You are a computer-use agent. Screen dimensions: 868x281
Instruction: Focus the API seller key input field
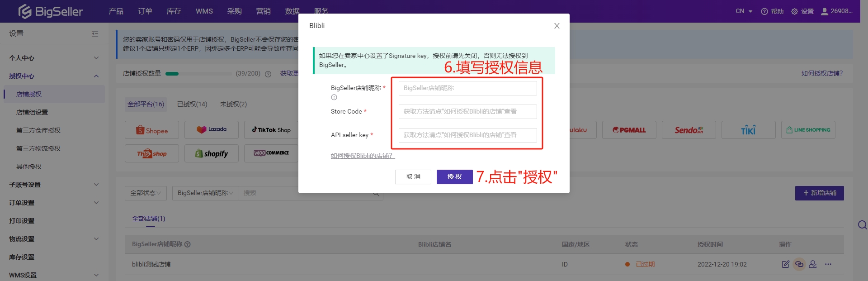(x=468, y=135)
